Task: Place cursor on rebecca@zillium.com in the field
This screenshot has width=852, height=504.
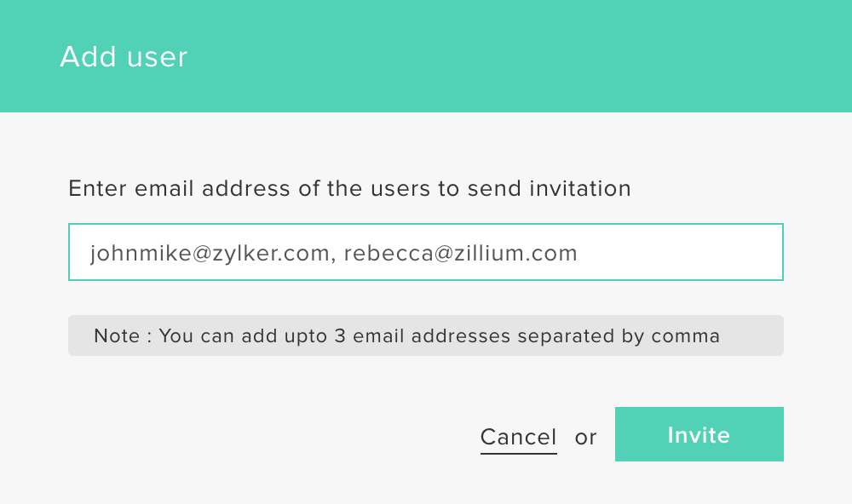Action: pyautogui.click(x=460, y=253)
